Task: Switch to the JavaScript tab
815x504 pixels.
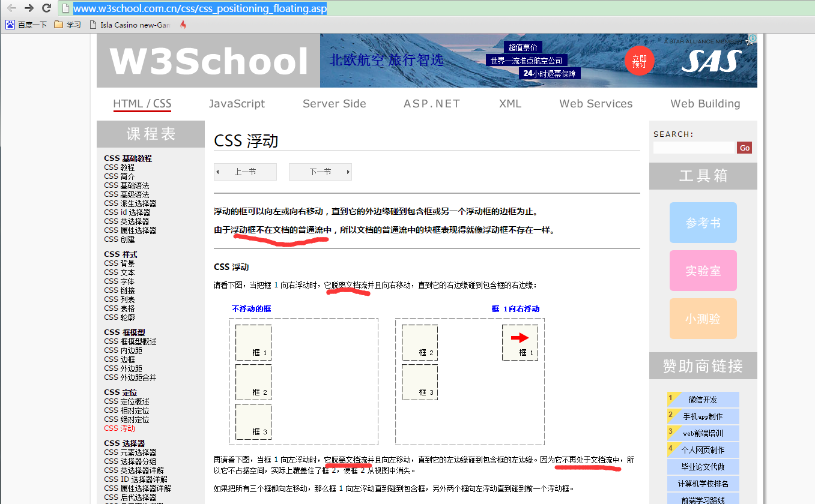Action: click(237, 104)
